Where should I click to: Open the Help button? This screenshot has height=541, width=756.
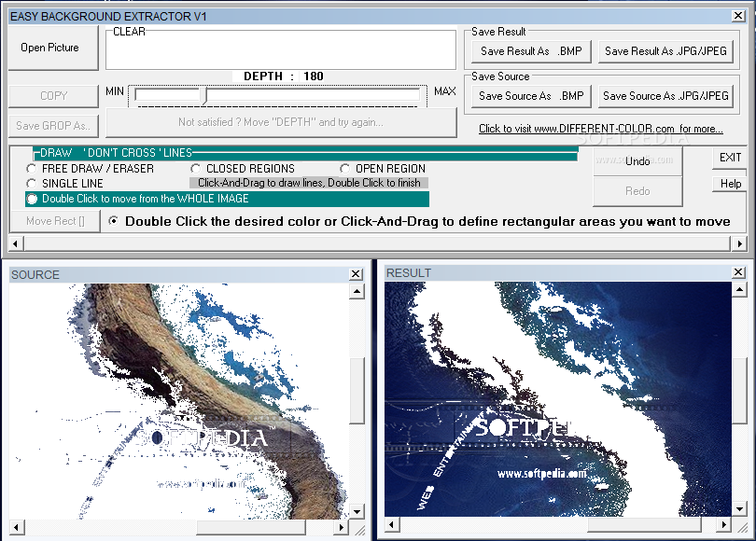pos(730,184)
